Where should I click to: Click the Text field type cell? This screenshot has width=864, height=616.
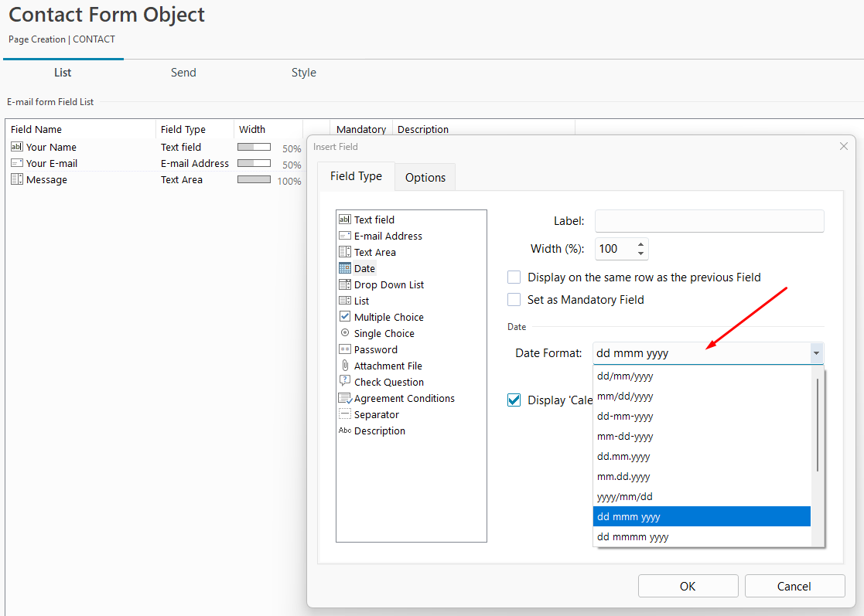[181, 147]
